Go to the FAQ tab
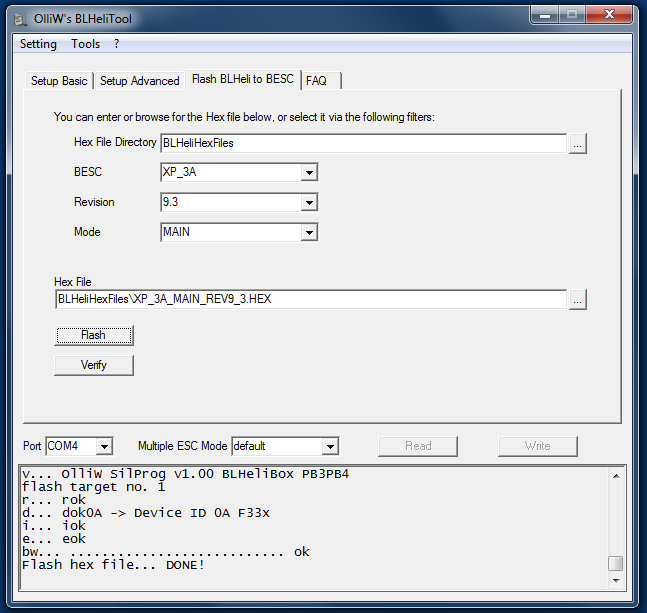Viewport: 647px width, 613px height. pyautogui.click(x=316, y=81)
